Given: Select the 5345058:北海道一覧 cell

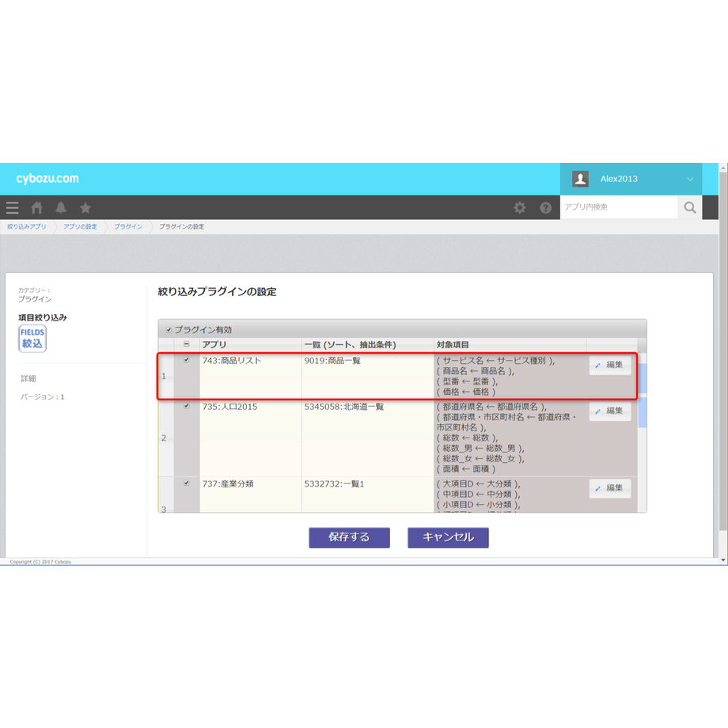Looking at the screenshot, I should [368, 438].
